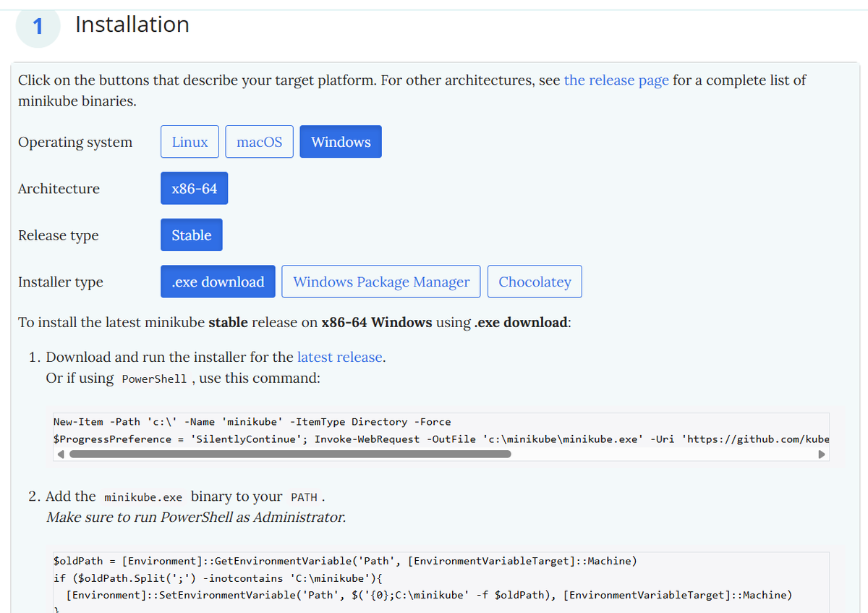Select the Linux operating system button
Image resolution: width=868 pixels, height=613 pixels.
190,142
